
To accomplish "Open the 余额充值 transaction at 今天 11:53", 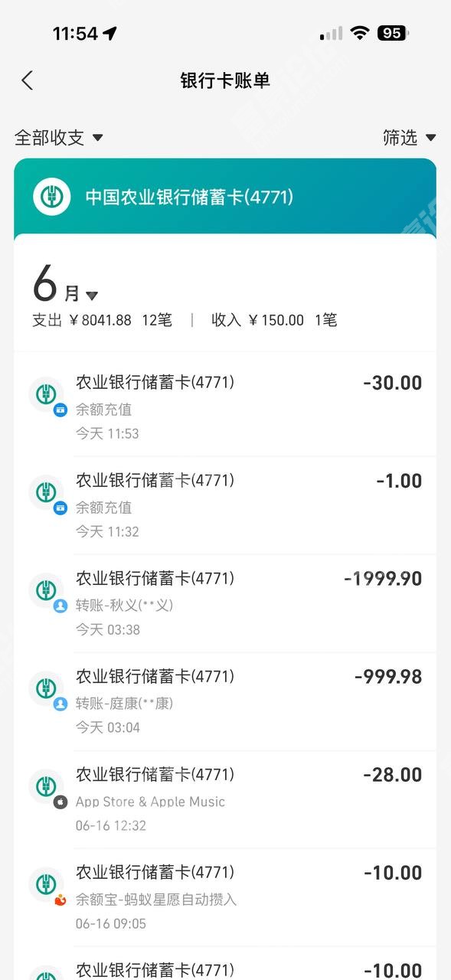I will [x=225, y=407].
